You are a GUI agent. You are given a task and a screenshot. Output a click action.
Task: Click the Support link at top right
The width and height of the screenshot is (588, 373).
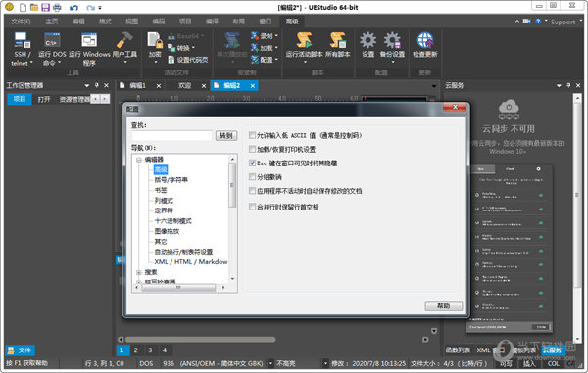563,23
